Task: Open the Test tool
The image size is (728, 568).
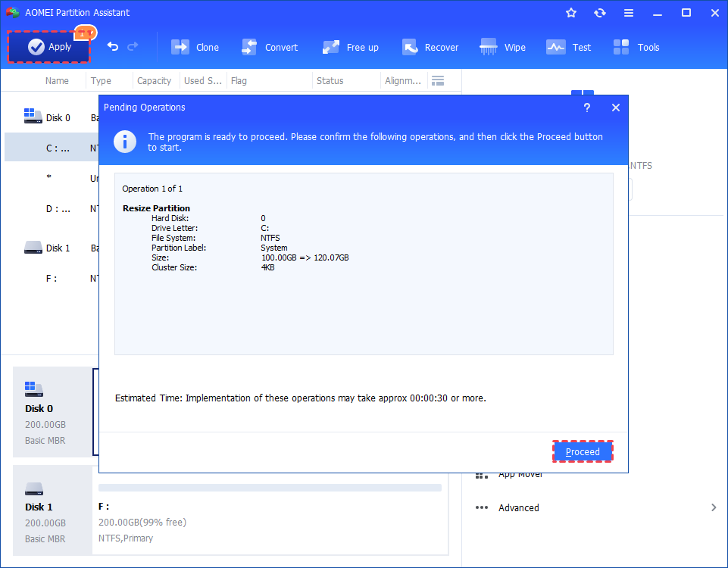Action: pyautogui.click(x=568, y=47)
